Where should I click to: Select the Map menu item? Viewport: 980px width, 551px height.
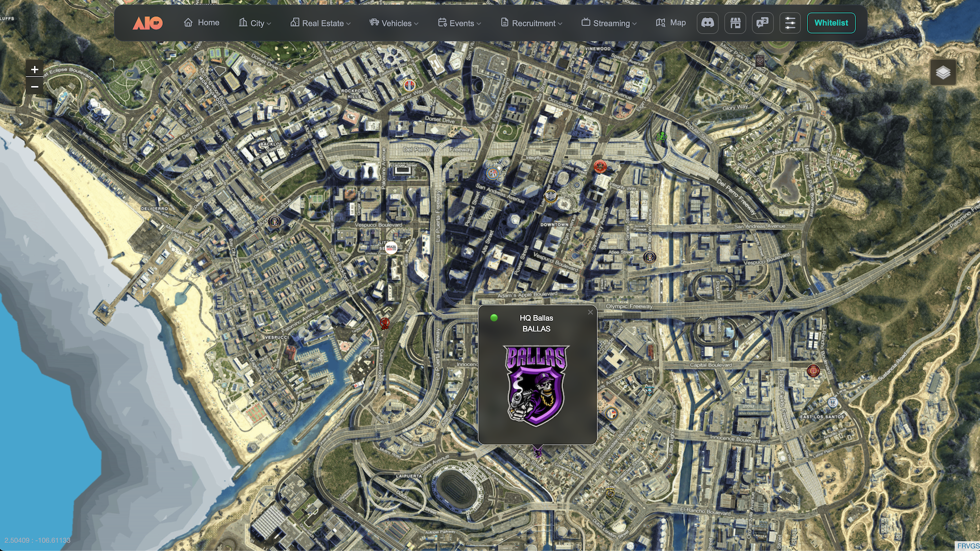[x=671, y=23]
